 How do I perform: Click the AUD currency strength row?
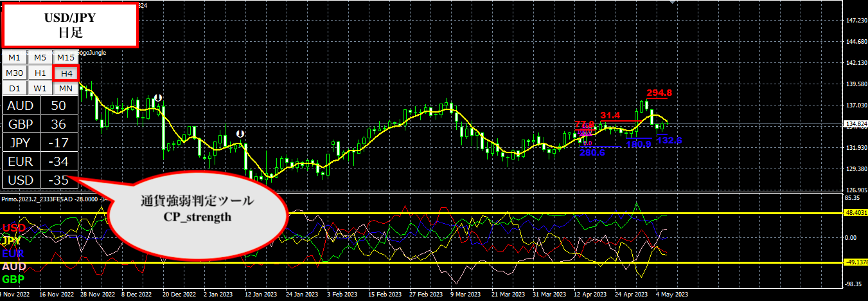click(40, 105)
